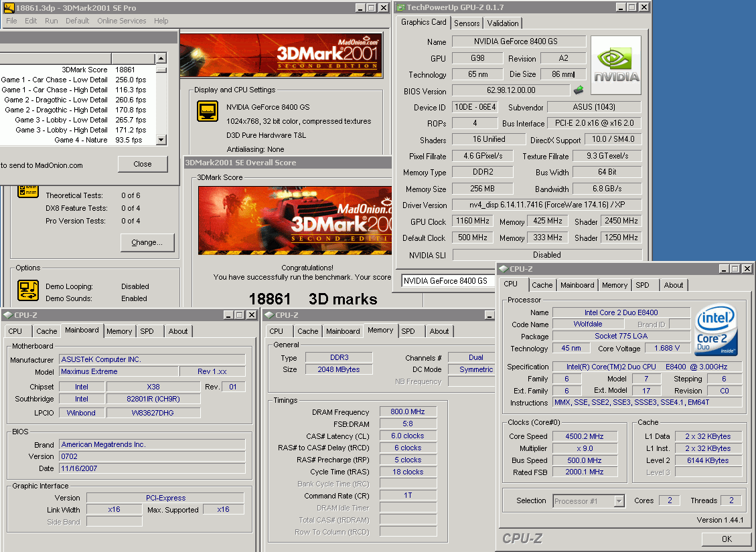Click the Memory Size 256 MB field
This screenshot has height=552, width=756.
coord(483,189)
